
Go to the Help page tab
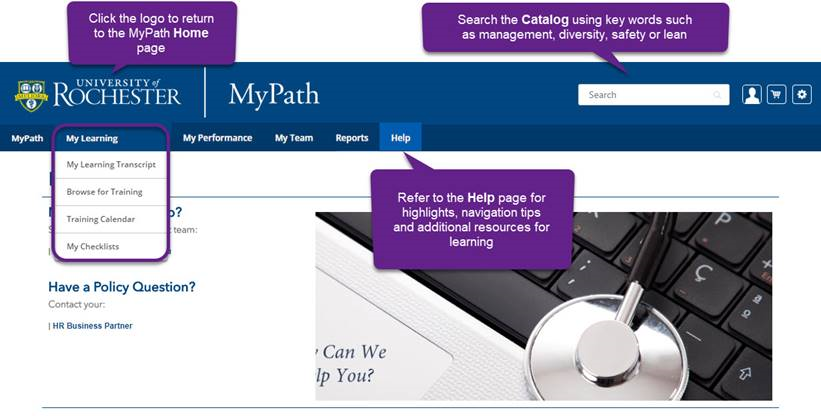[401, 138]
